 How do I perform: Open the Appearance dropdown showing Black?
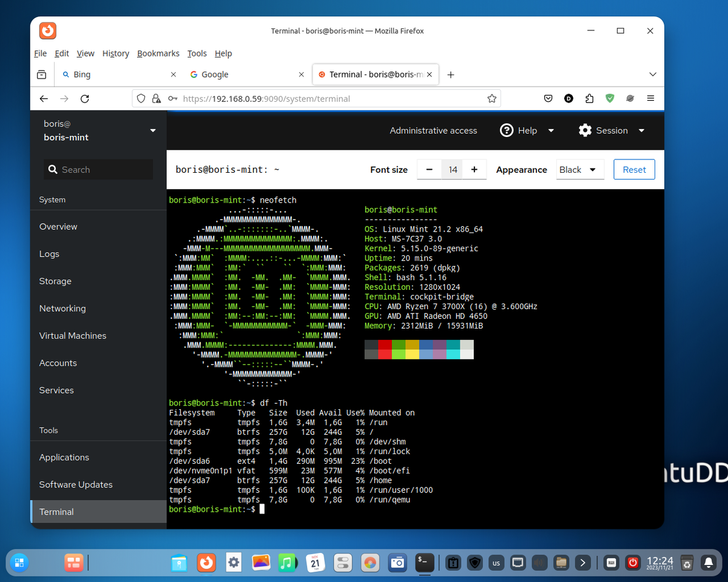tap(579, 170)
